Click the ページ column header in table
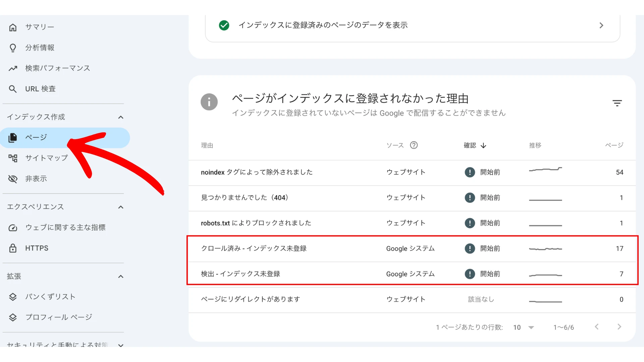Viewport: 644px width, 362px height. (x=614, y=145)
